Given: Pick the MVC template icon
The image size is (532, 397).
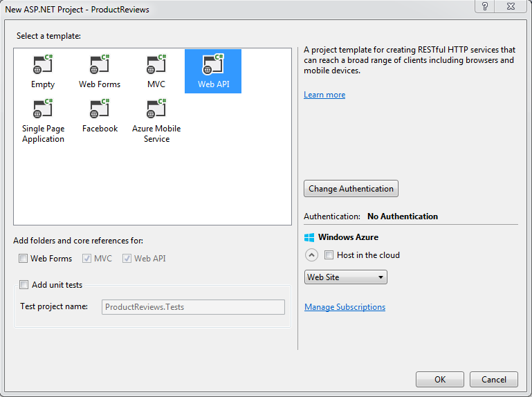Looking at the screenshot, I should (156, 64).
